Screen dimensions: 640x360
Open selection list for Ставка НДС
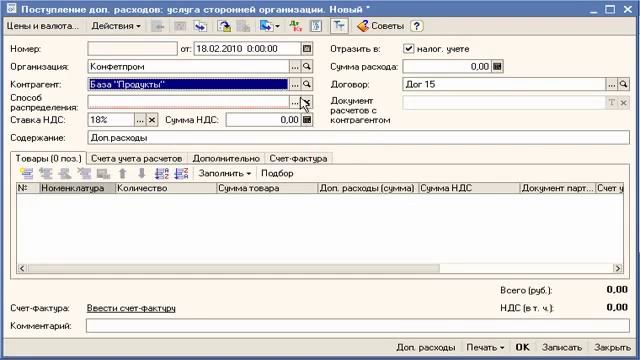pyautogui.click(x=140, y=120)
